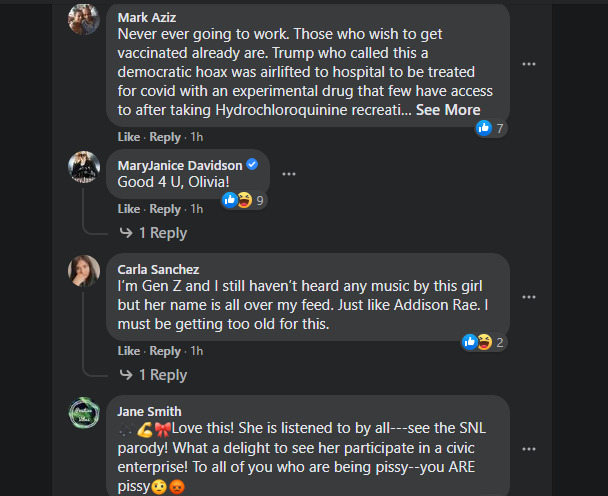Click Jane Smith's profile avatar
This screenshot has height=496, width=608.
(x=83, y=413)
